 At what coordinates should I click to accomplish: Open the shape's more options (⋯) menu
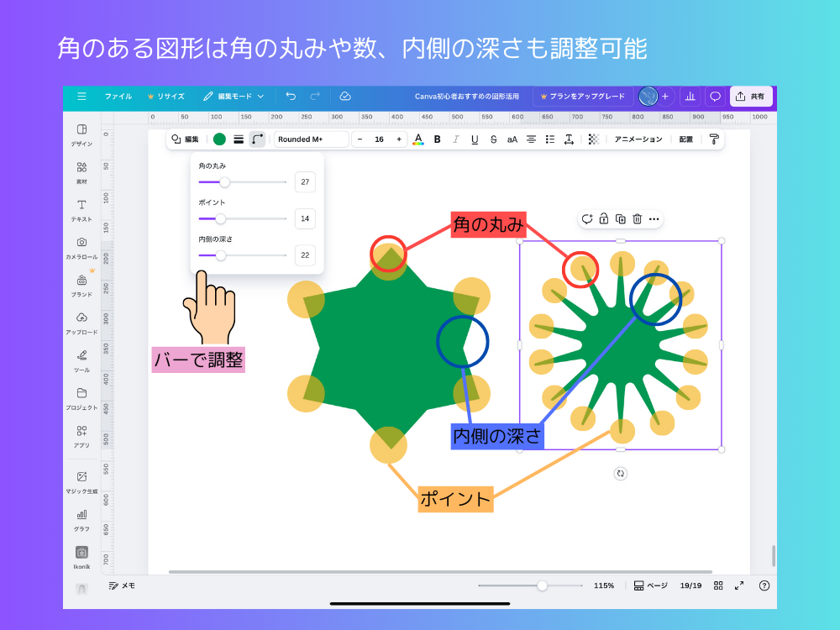[x=653, y=219]
